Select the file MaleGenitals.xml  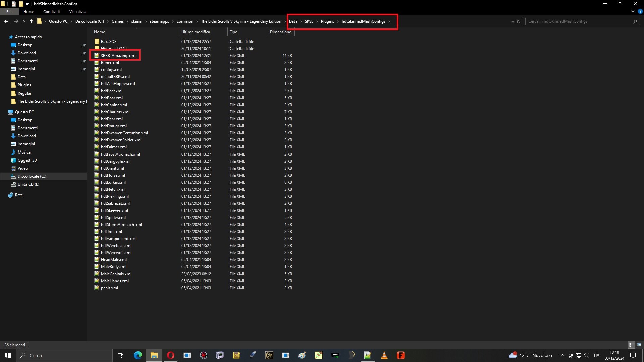(116, 274)
